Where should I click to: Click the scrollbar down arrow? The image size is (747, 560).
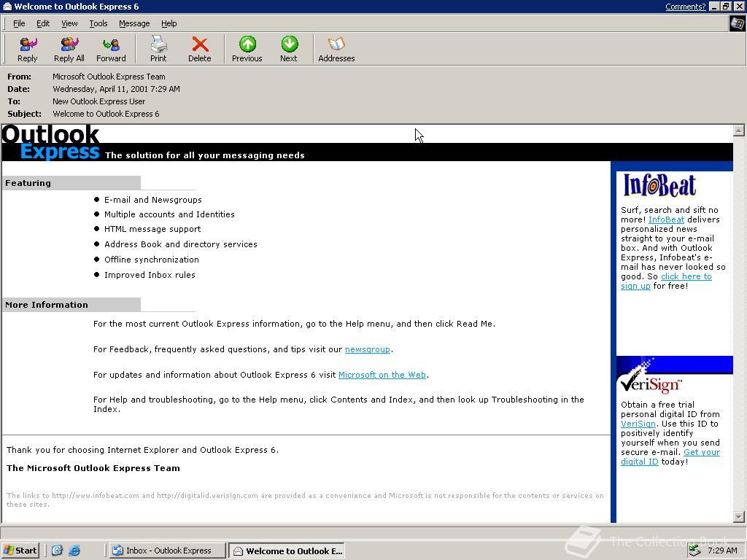[738, 517]
